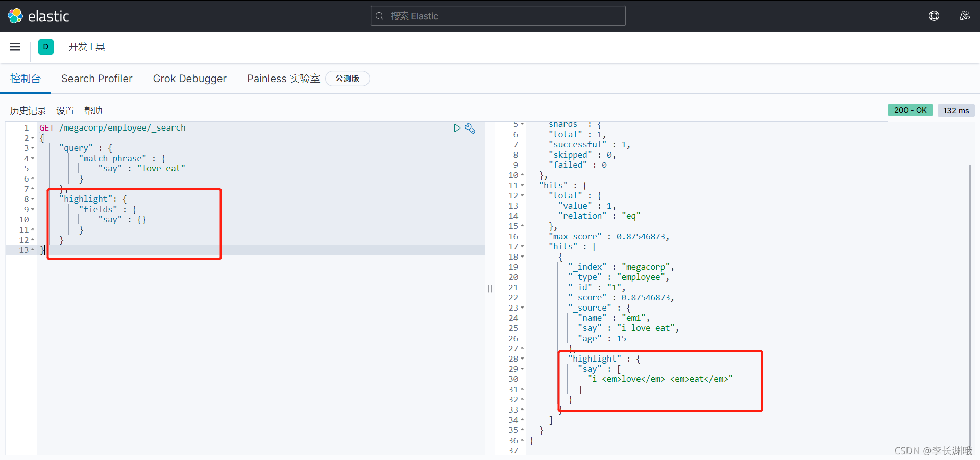Collapse the response "highlight" fold arrow on line 28

(522, 359)
